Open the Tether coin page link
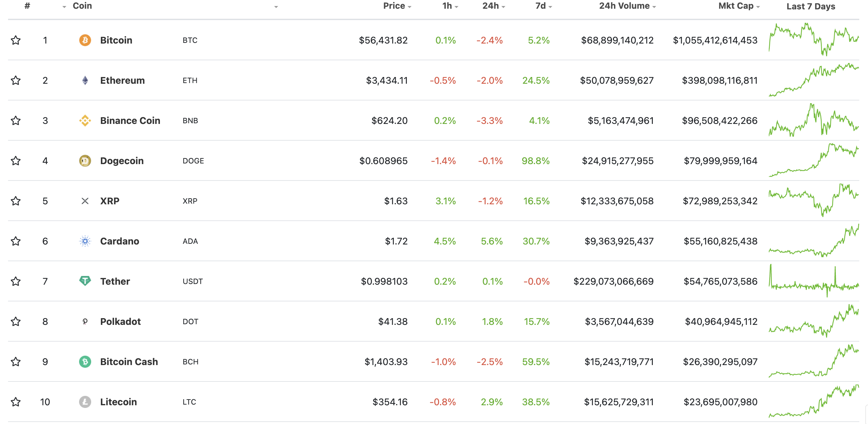This screenshot has height=424, width=868. [x=115, y=281]
